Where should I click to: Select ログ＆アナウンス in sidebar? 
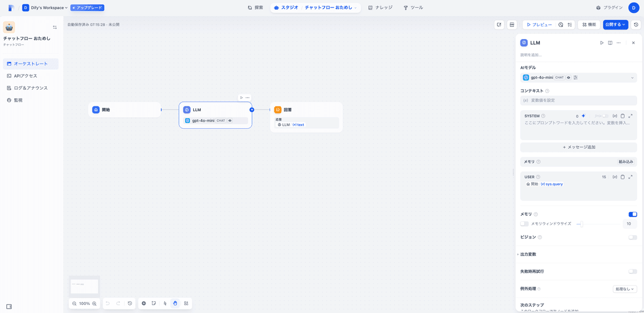tap(31, 88)
